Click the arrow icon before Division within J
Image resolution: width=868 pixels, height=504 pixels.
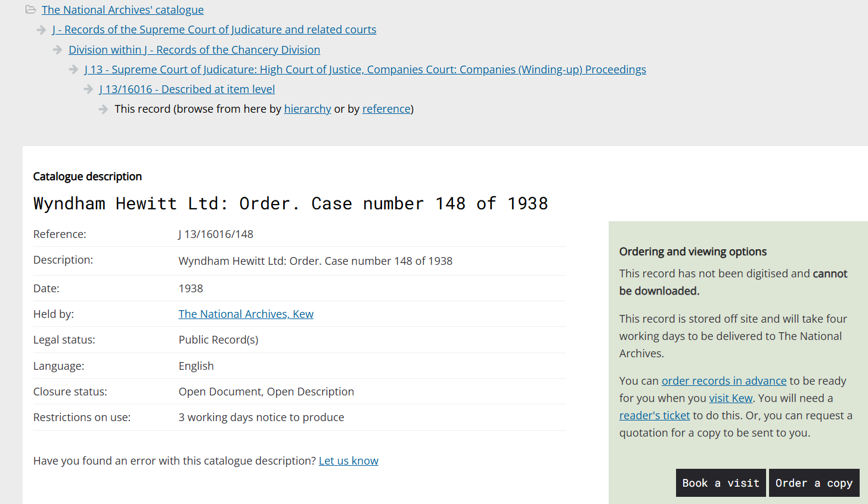[x=58, y=50]
